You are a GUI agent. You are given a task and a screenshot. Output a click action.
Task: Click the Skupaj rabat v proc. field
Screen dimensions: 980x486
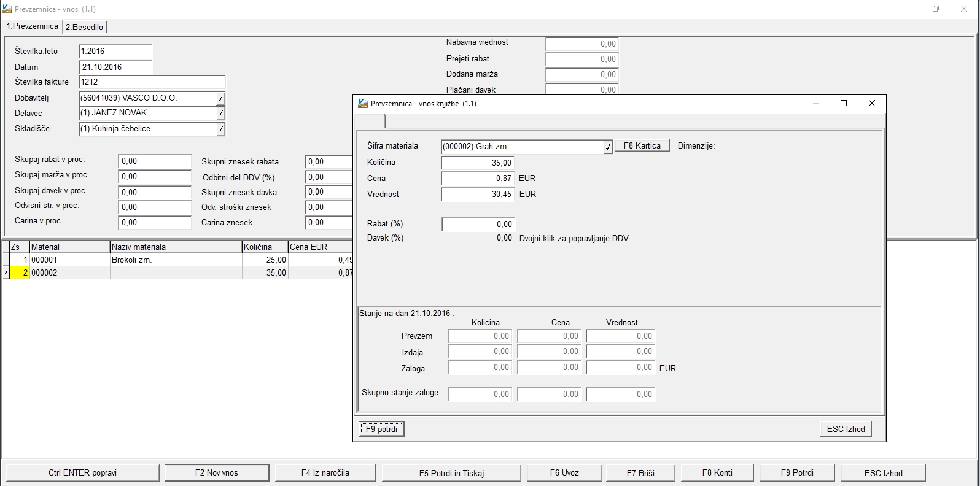155,161
